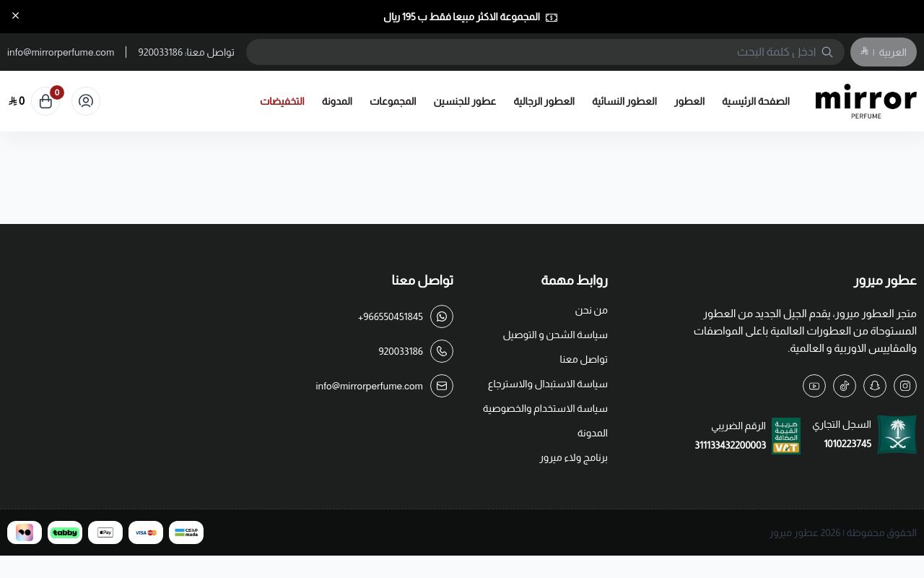Open the العربية language and currency selector

point(884,52)
